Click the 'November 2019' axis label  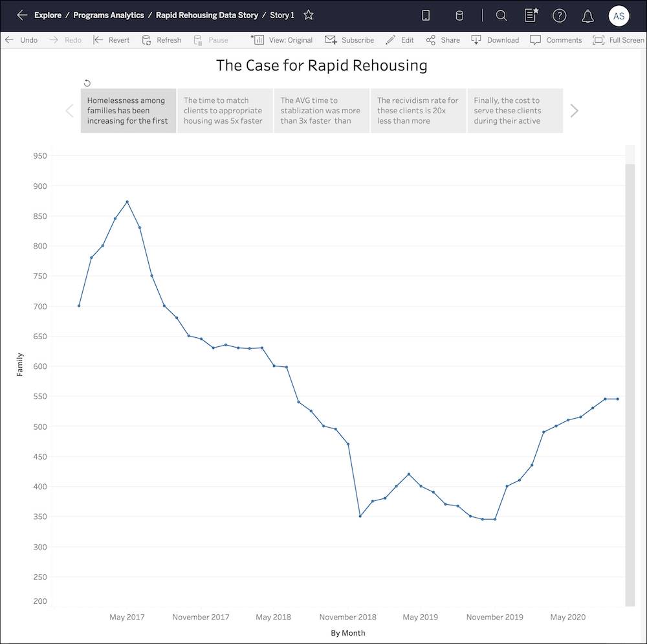[x=495, y=617]
